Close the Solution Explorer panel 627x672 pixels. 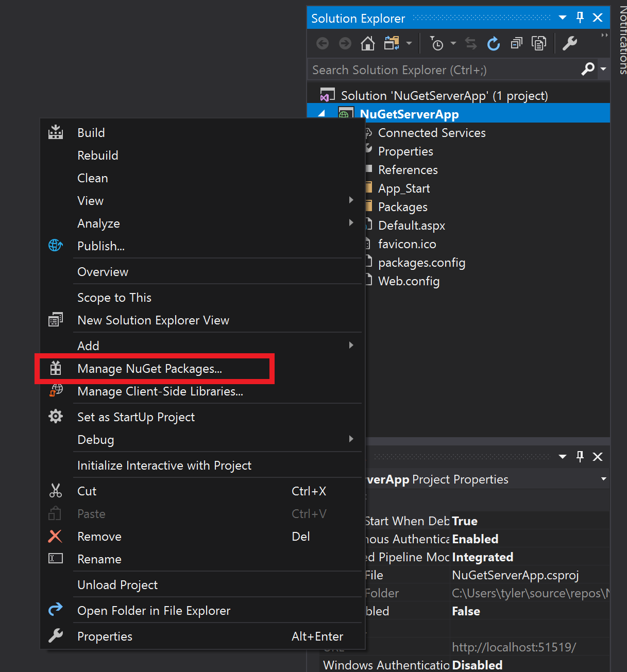coord(598,18)
